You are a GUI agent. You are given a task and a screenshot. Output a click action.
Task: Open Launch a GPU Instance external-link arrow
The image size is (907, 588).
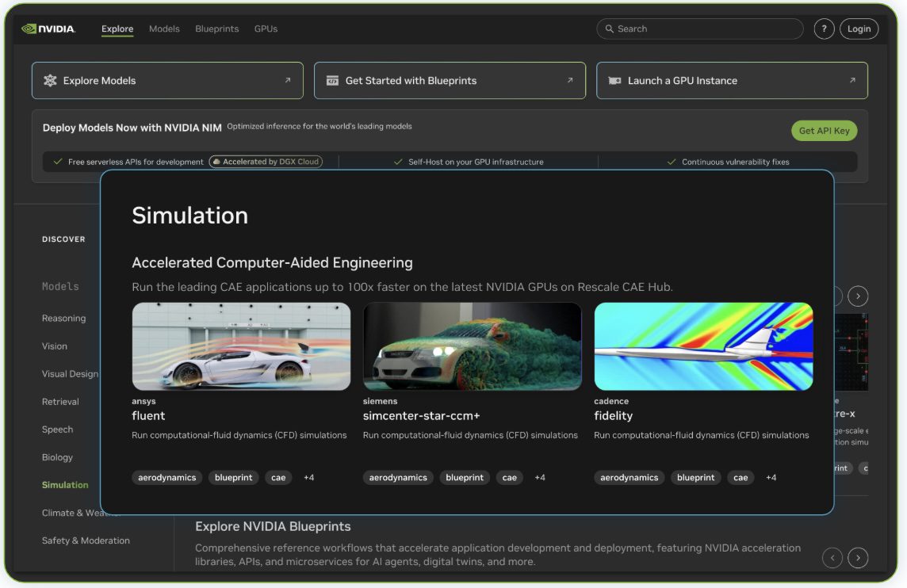(852, 79)
